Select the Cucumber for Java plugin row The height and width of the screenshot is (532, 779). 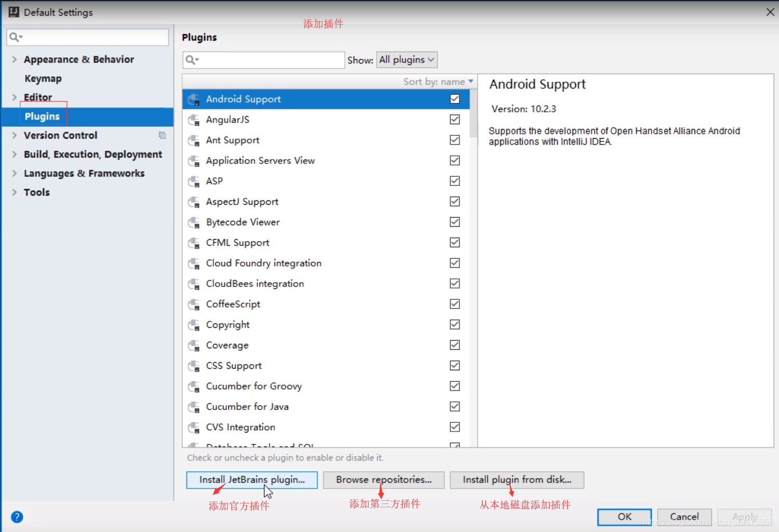point(326,407)
